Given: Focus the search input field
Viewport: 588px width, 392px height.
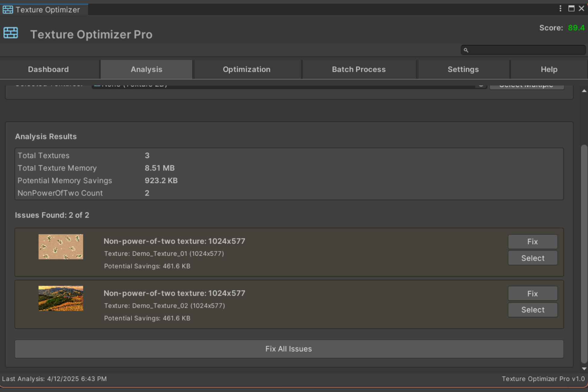Looking at the screenshot, I should 523,50.
